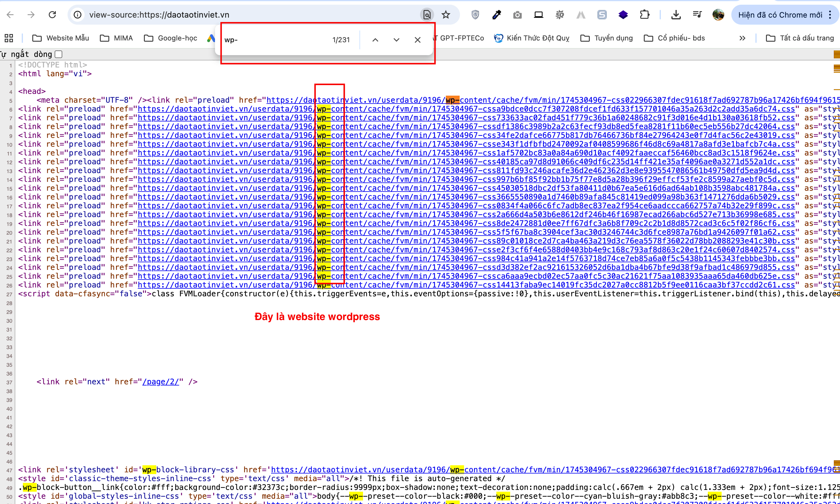Click the Hiện đã có Chrome mới button
The height and width of the screenshot is (504, 840).
click(780, 15)
